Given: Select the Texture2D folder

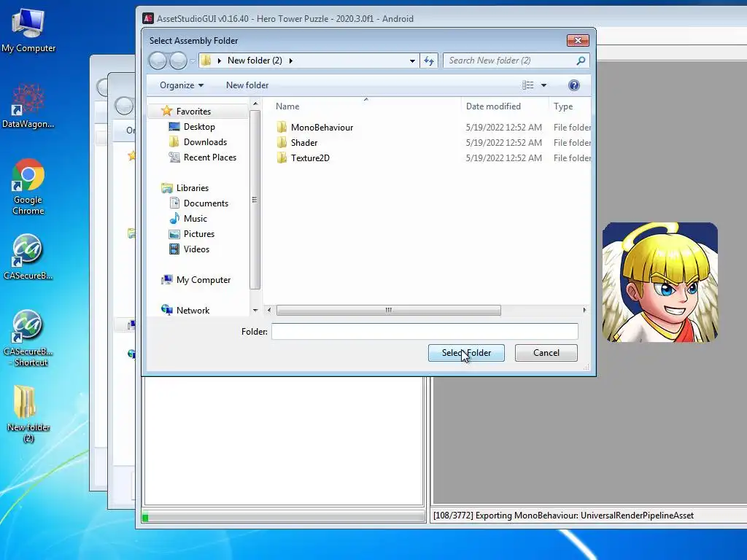Looking at the screenshot, I should click(x=310, y=157).
